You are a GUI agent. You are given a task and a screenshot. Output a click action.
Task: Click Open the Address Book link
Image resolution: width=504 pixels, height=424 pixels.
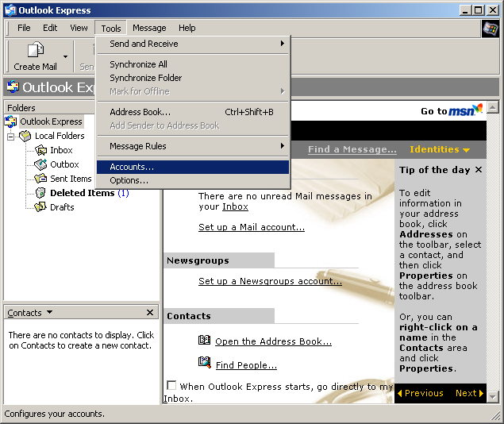tap(273, 341)
